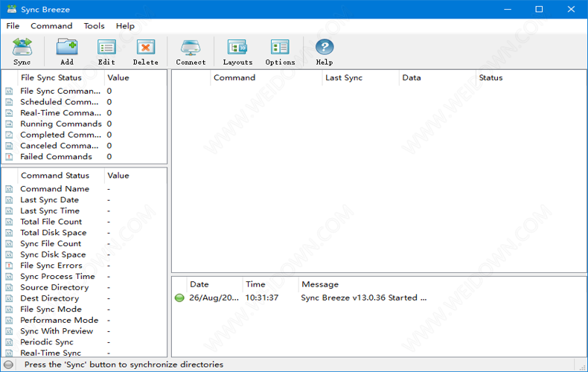Select the icon beside File Sync Commands
588x372 pixels.
(x=10, y=91)
